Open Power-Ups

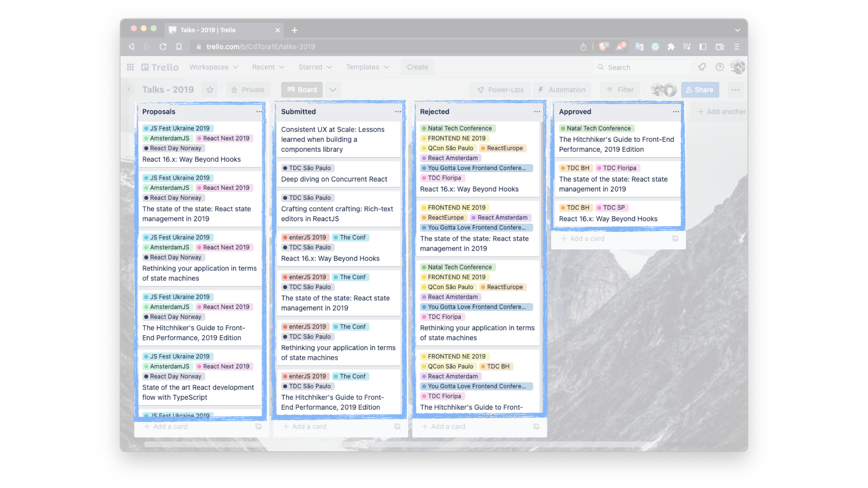500,90
